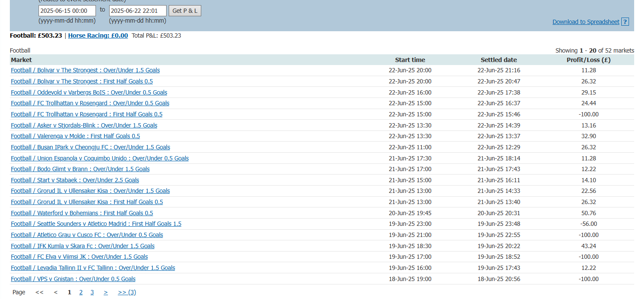
Task: Open Asker v Stjordals-Blink market link
Action: click(x=84, y=125)
